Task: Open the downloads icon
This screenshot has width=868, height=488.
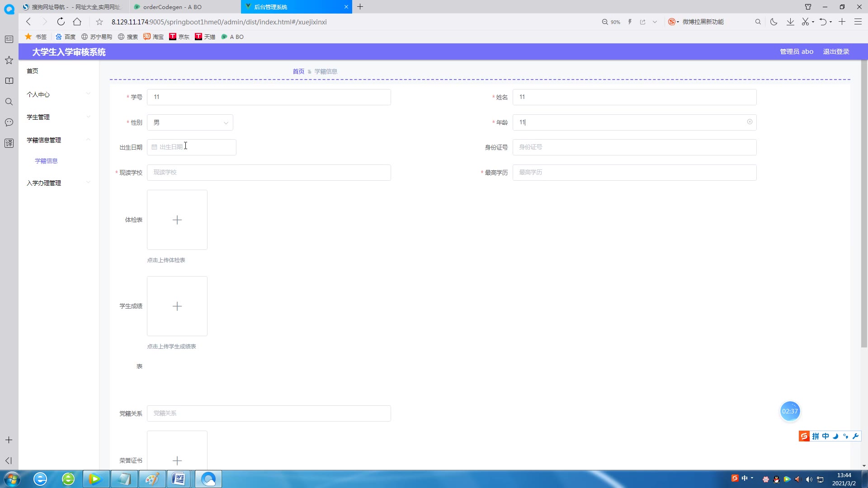Action: (790, 22)
